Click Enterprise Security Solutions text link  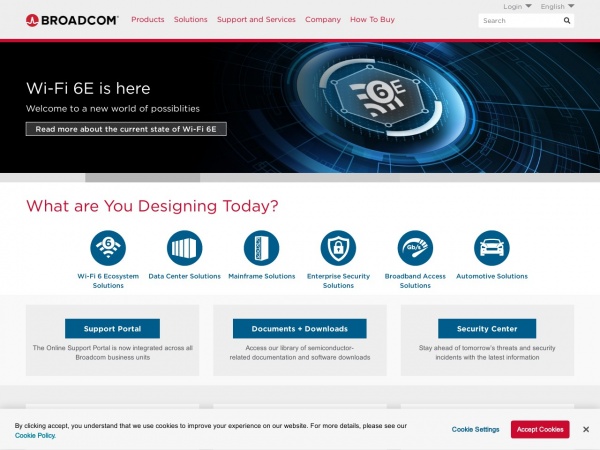pyautogui.click(x=338, y=281)
